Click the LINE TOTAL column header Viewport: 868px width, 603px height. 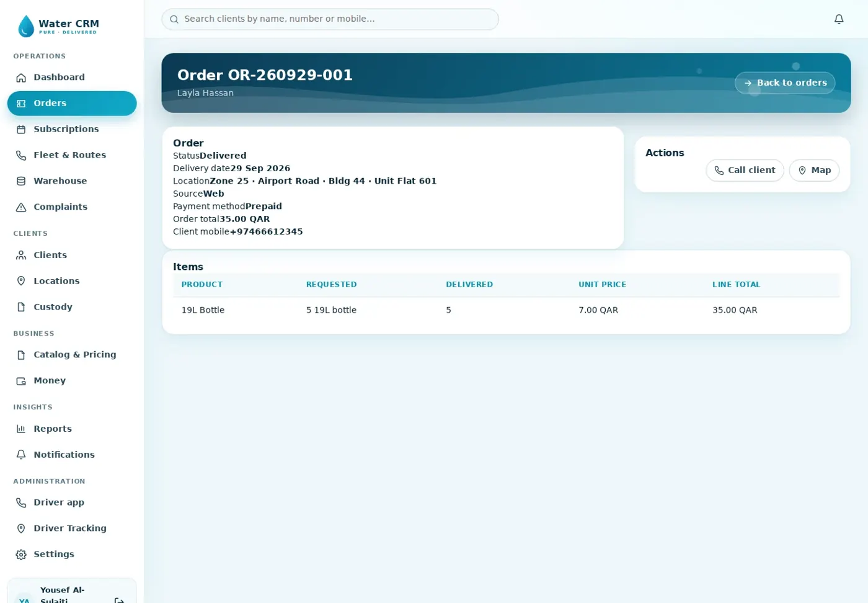pyautogui.click(x=736, y=285)
